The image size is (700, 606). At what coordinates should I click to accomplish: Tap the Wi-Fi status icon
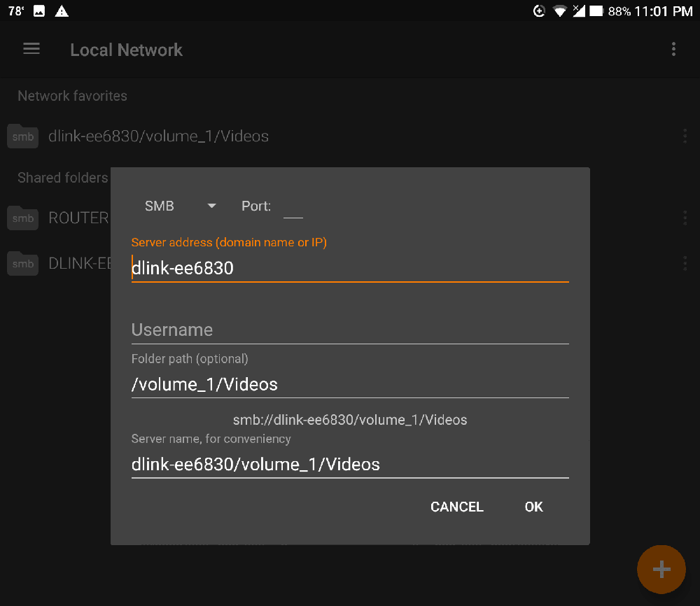(x=559, y=11)
